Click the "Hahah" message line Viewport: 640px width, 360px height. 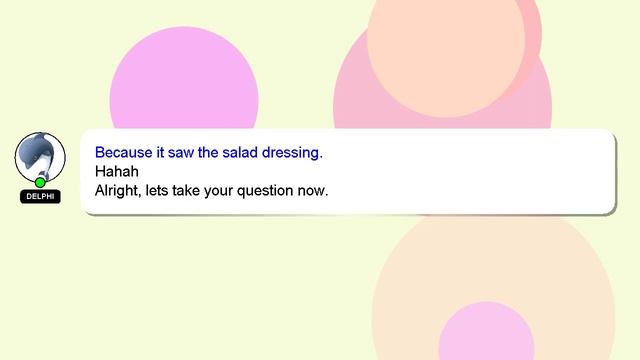click(x=116, y=171)
